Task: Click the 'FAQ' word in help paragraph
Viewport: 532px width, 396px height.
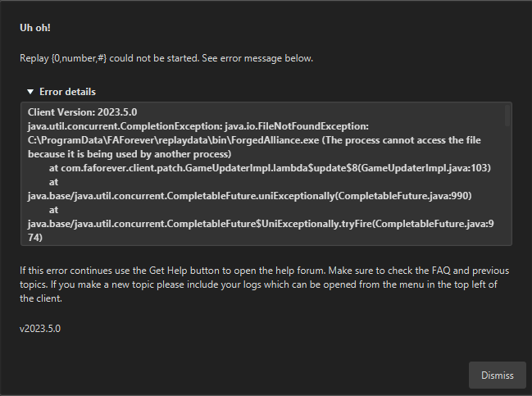Action: coord(441,271)
